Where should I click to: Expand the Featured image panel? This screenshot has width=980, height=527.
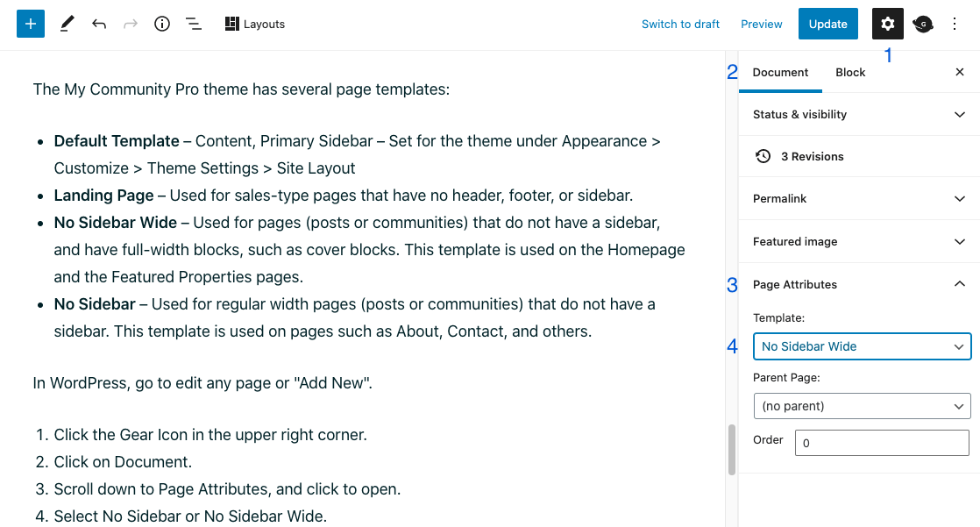pos(859,241)
